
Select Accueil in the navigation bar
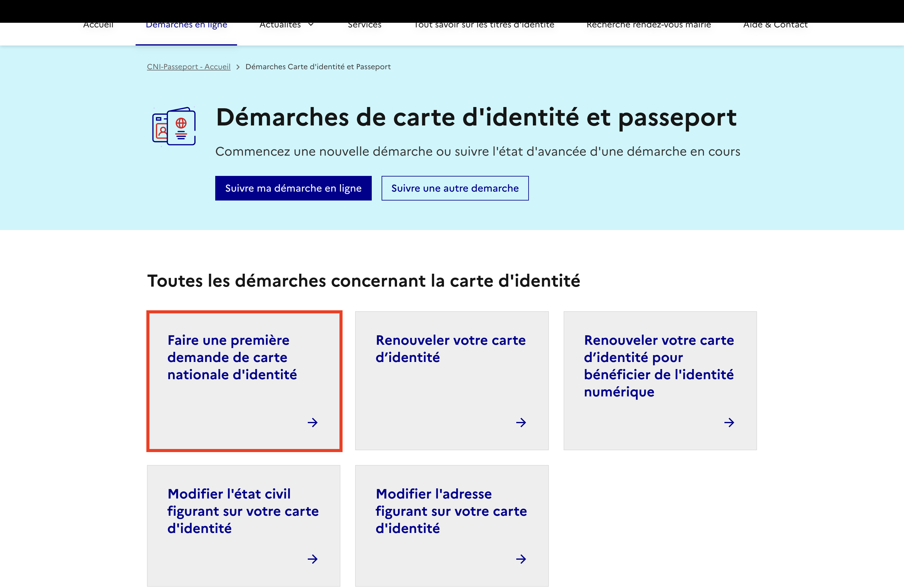(98, 24)
